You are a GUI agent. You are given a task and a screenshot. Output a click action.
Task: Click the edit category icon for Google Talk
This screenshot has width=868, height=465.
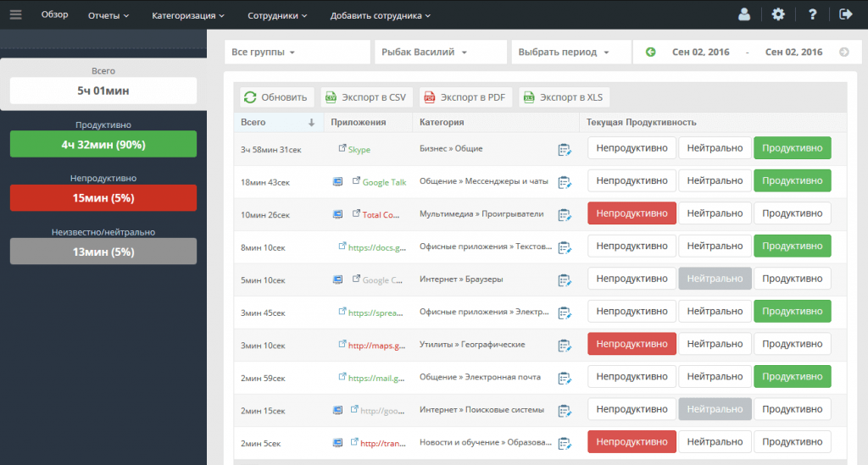coord(564,182)
